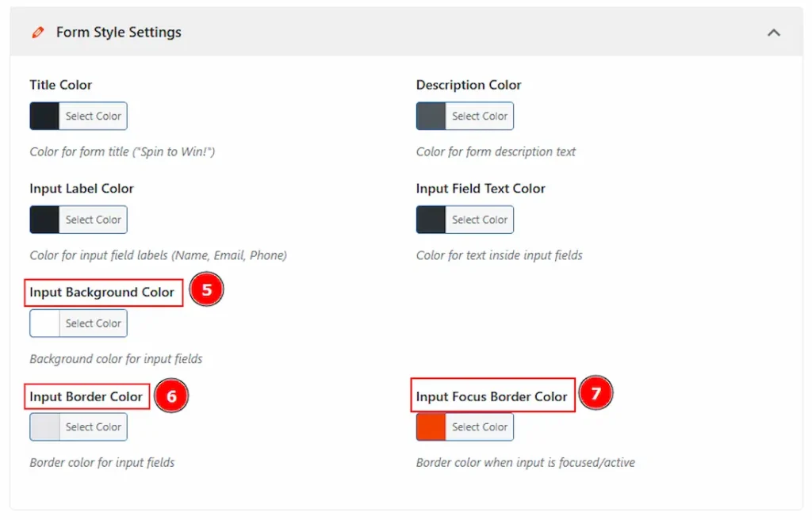Screen dimensions: 812x520
Task: Open the Description Color picker swatch
Action: pyautogui.click(x=430, y=116)
